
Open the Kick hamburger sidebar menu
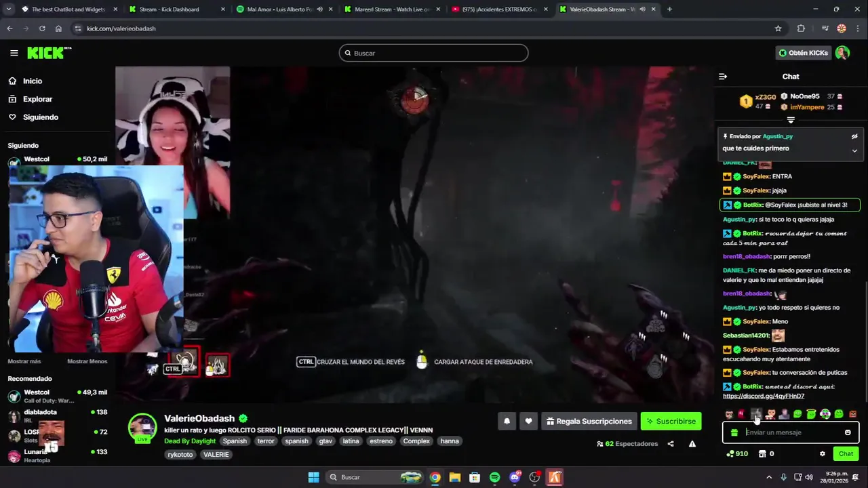tap(14, 53)
